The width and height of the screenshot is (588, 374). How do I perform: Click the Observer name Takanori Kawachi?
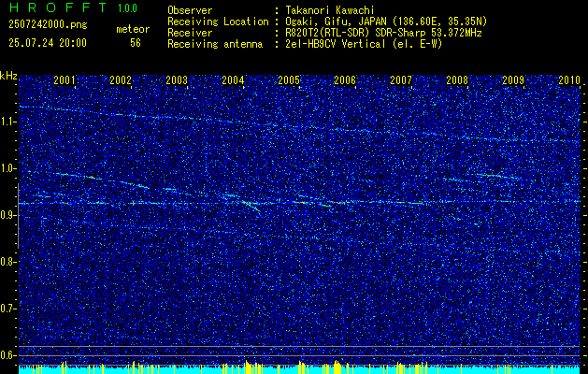click(328, 10)
